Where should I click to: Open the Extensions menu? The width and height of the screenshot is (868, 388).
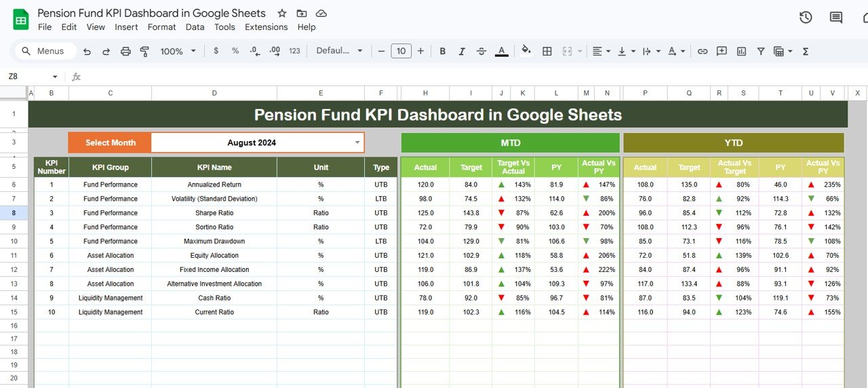266,27
